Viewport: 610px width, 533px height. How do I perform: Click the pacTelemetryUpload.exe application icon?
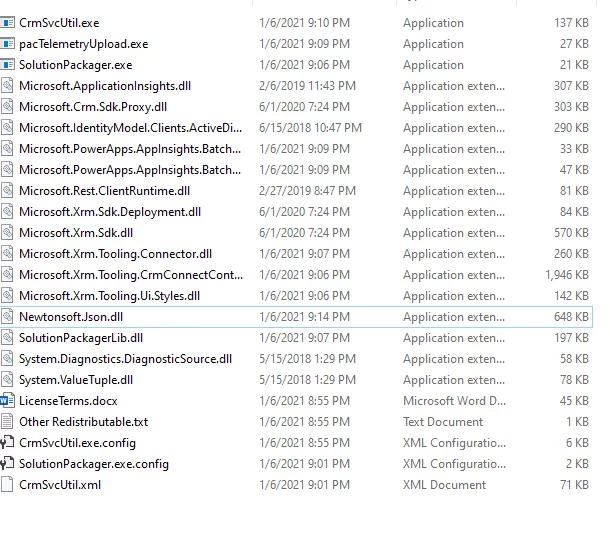click(7, 44)
